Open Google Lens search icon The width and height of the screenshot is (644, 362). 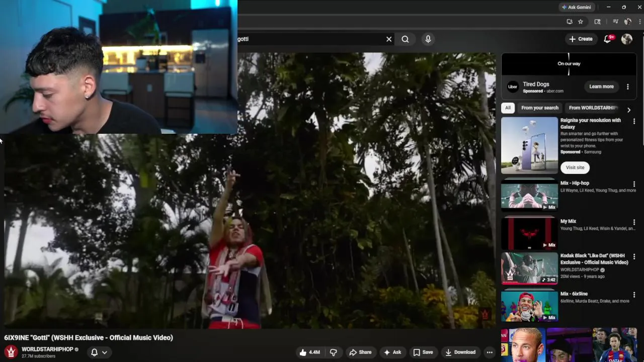[597, 22]
